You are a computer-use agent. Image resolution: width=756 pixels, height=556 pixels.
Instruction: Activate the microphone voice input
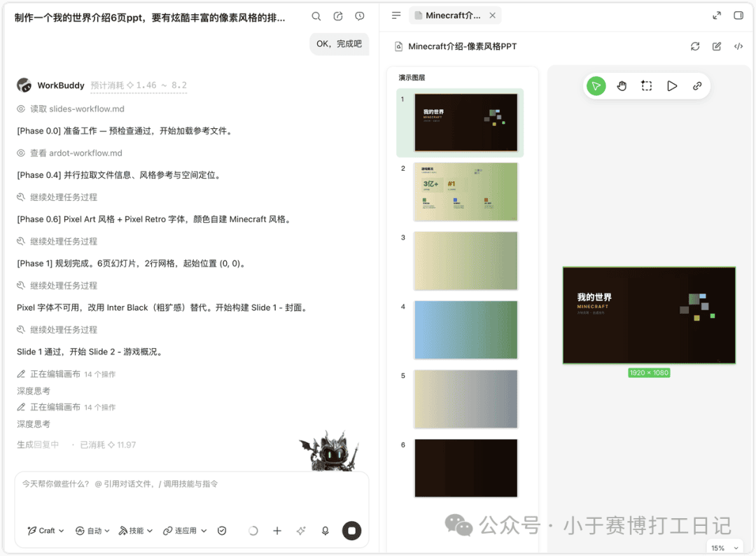(325, 531)
